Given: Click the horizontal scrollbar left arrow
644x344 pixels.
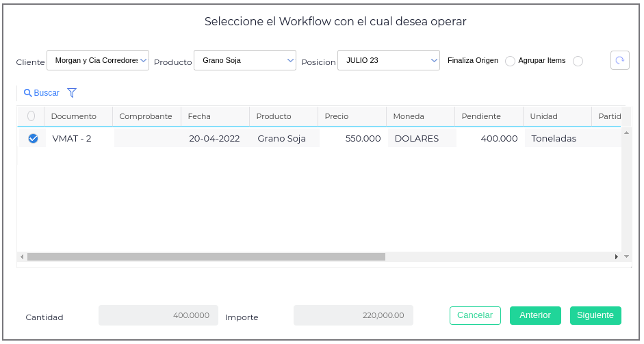Looking at the screenshot, I should [22, 256].
